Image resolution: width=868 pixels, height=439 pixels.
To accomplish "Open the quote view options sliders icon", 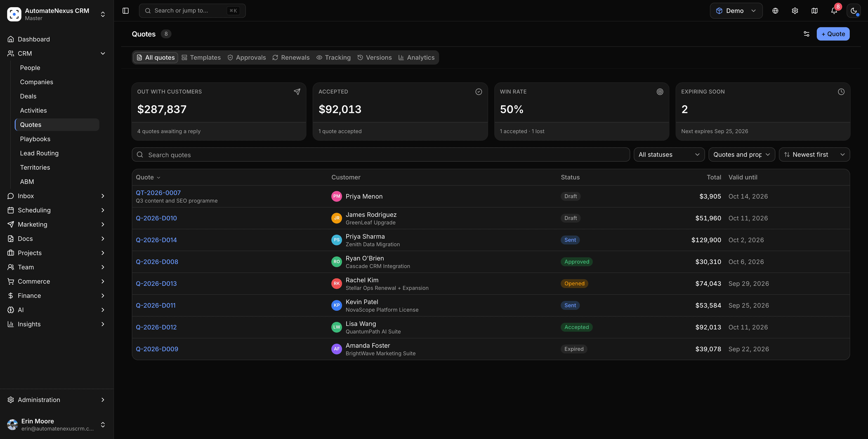I will click(806, 34).
